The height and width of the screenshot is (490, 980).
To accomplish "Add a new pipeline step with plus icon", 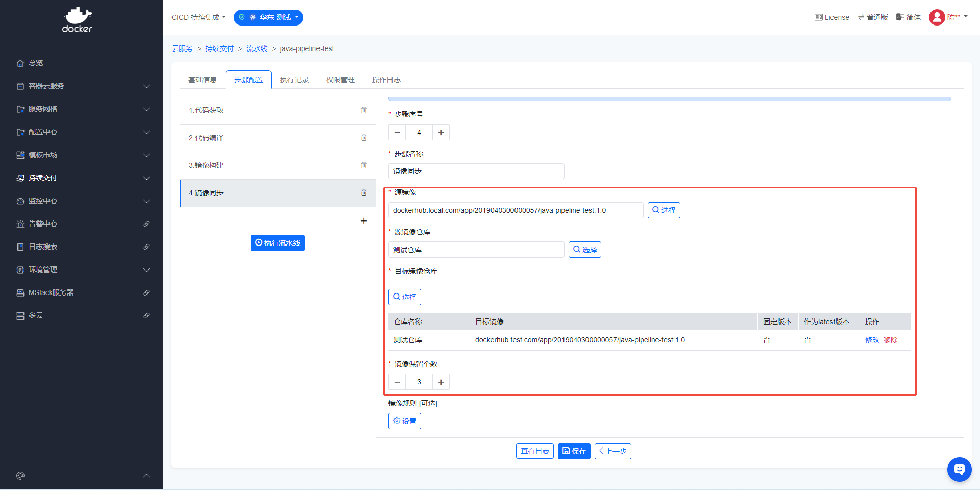I will [x=364, y=221].
